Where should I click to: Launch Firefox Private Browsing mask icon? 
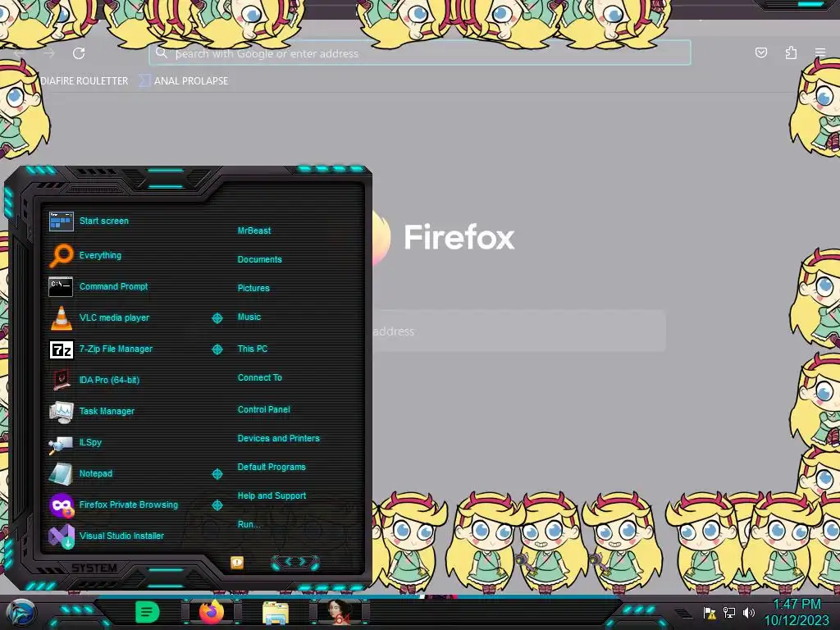pyautogui.click(x=61, y=504)
